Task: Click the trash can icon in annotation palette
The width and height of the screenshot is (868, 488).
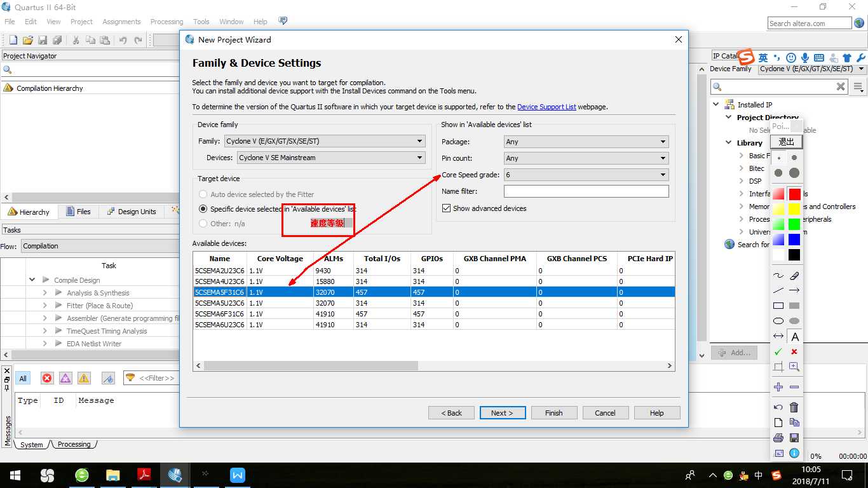Action: 794,407
